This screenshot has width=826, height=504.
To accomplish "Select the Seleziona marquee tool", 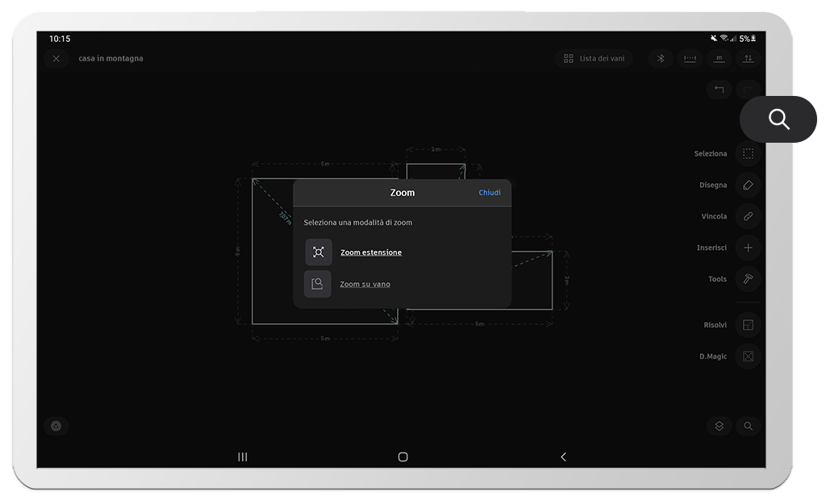I will tap(748, 153).
